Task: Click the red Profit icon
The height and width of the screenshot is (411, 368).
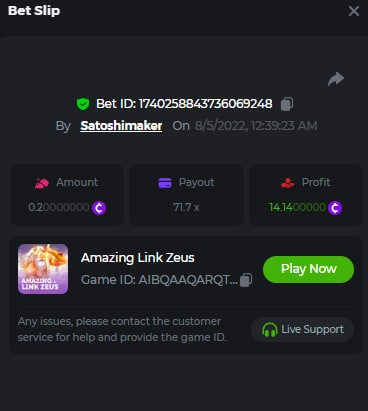Action: [288, 183]
